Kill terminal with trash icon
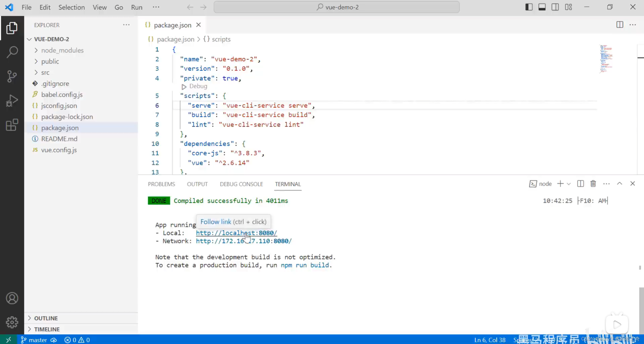 pyautogui.click(x=593, y=184)
